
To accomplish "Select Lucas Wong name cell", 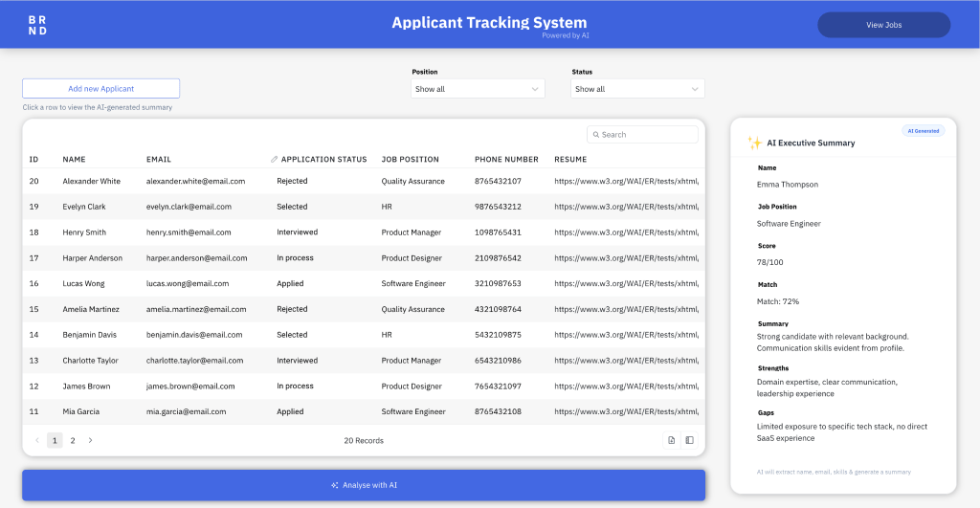I will coord(84,284).
